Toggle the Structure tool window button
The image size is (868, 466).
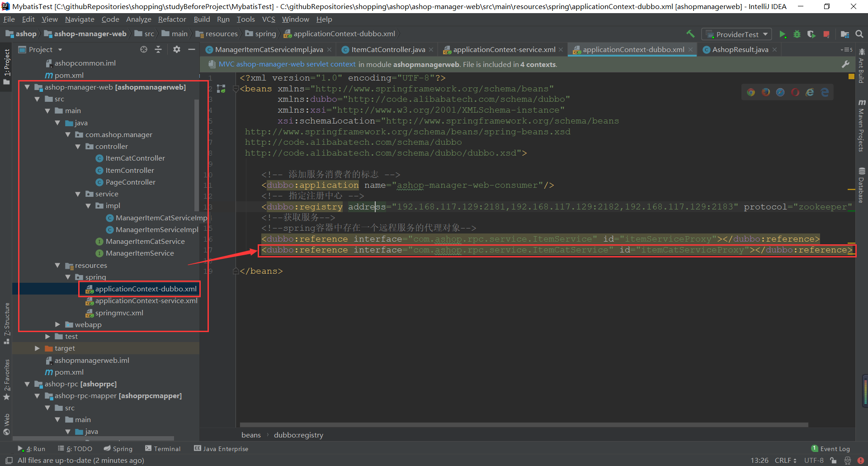click(6, 323)
